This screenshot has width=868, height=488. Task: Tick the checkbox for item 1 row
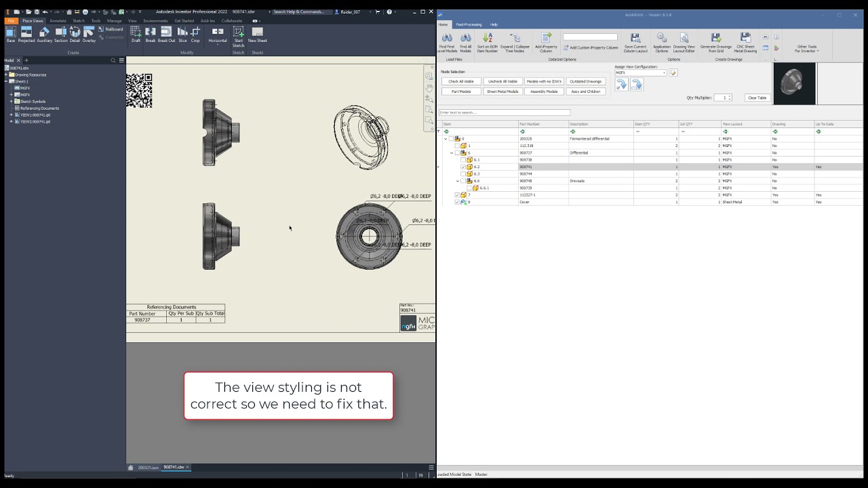[x=457, y=146]
